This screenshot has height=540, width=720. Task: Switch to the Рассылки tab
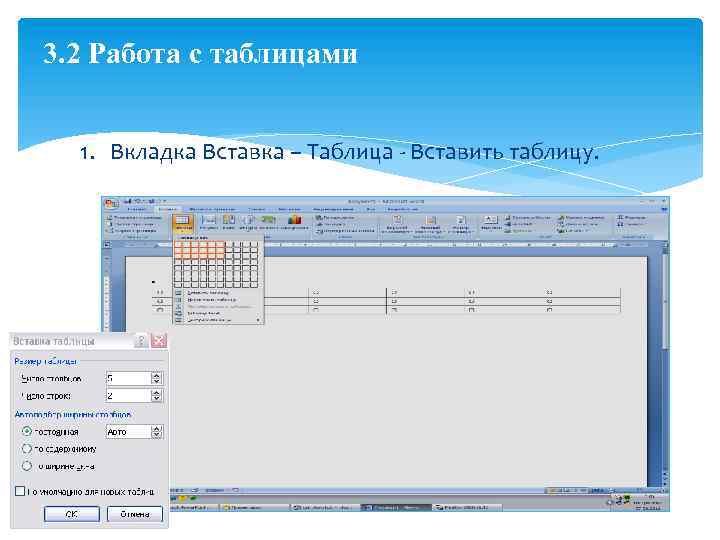click(289, 209)
